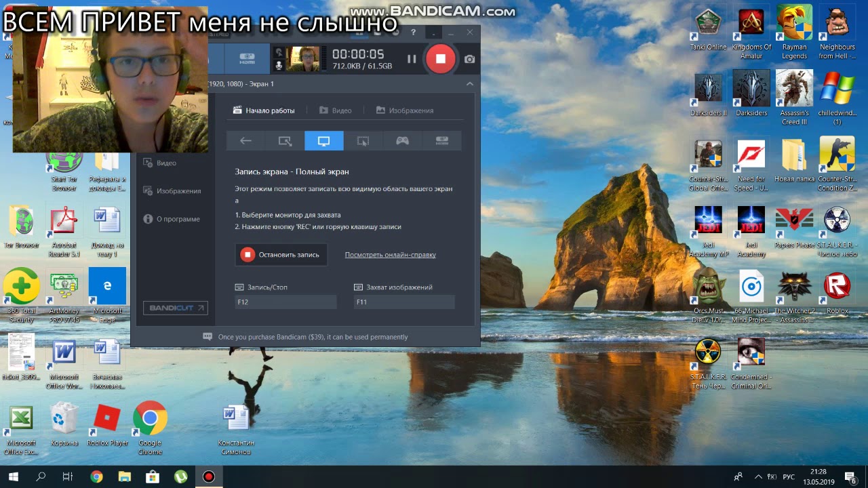This screenshot has height=488, width=868.
Task: Open taskbar search magnifier
Action: (x=40, y=476)
